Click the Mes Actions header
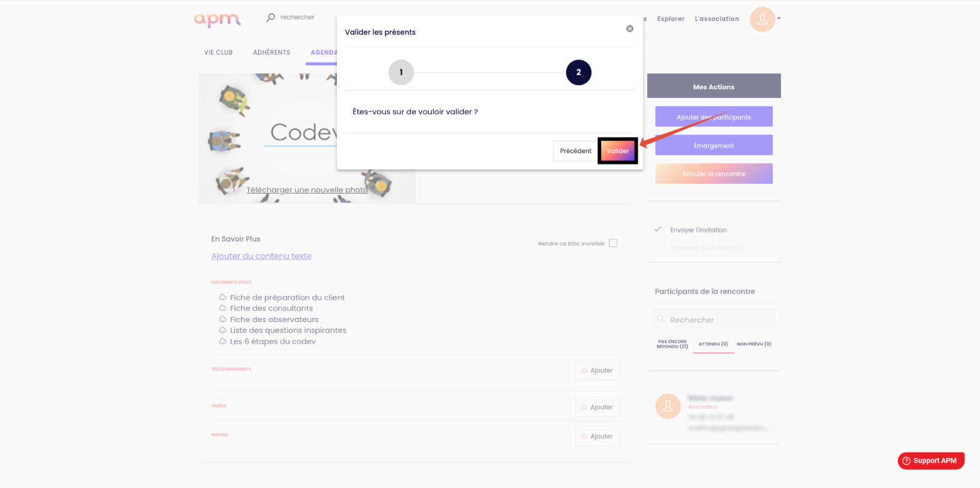 [x=714, y=86]
